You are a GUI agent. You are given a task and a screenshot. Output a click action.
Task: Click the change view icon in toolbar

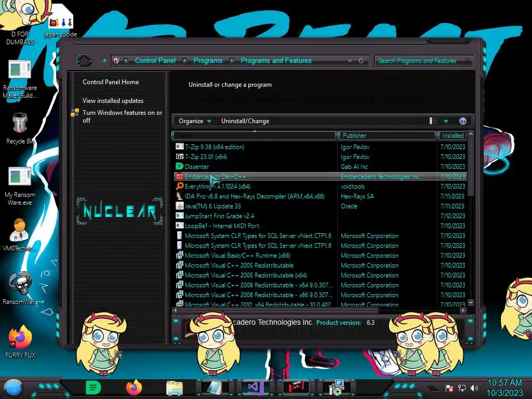pos(434,121)
